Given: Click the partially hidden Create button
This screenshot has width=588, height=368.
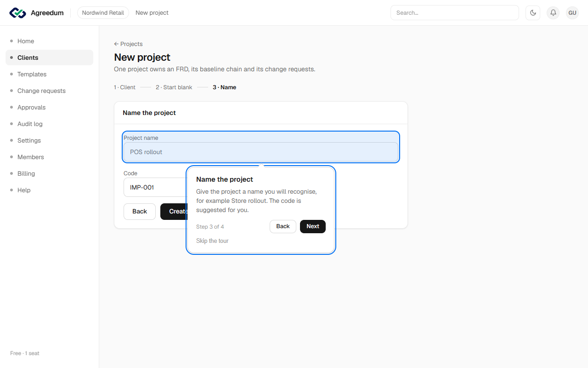Looking at the screenshot, I should point(174,212).
